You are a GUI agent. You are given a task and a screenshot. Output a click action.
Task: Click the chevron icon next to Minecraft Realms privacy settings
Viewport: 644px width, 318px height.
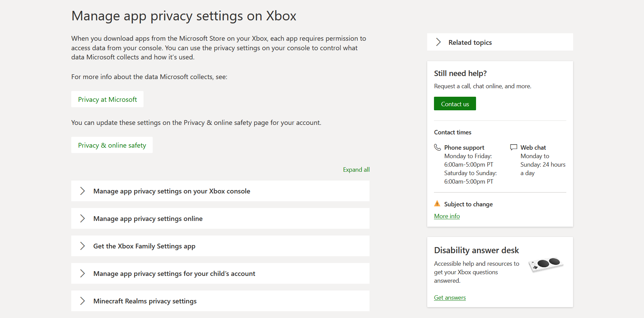point(82,301)
